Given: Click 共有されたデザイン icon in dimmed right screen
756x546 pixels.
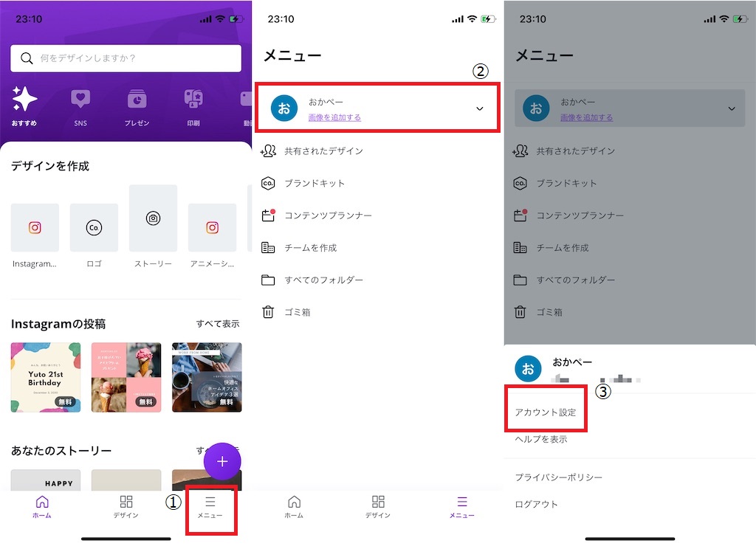Looking at the screenshot, I should [x=520, y=151].
